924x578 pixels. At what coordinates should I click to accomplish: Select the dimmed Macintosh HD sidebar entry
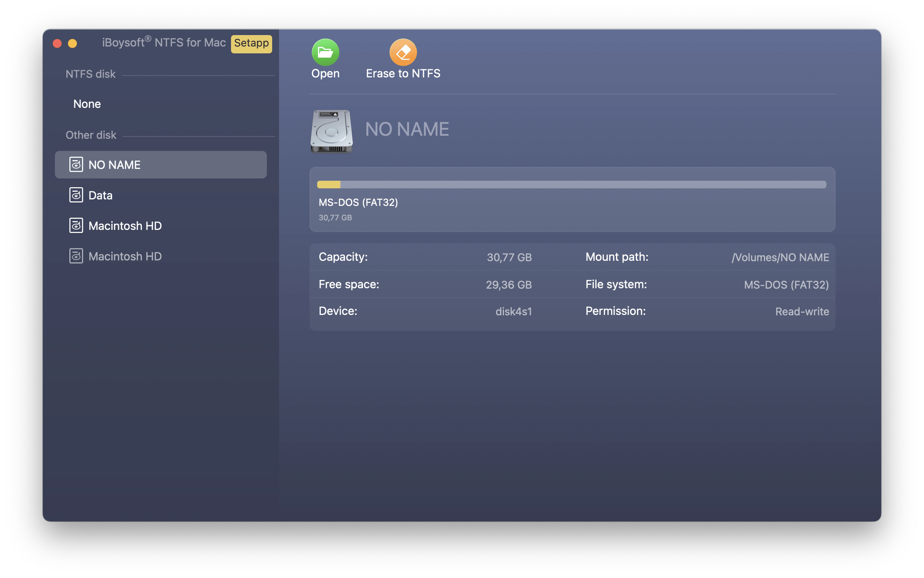pyautogui.click(x=161, y=256)
